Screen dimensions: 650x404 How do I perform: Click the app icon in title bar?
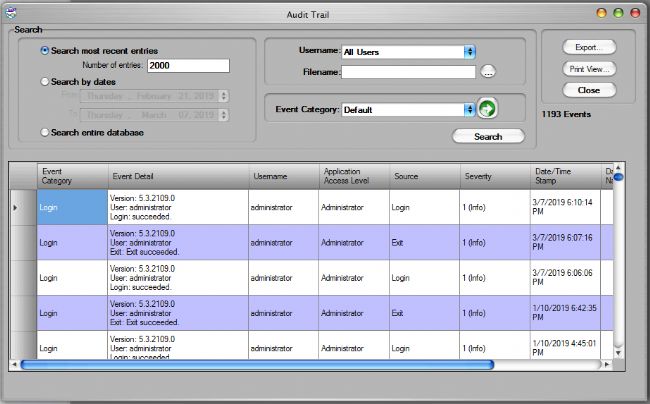coord(11,13)
